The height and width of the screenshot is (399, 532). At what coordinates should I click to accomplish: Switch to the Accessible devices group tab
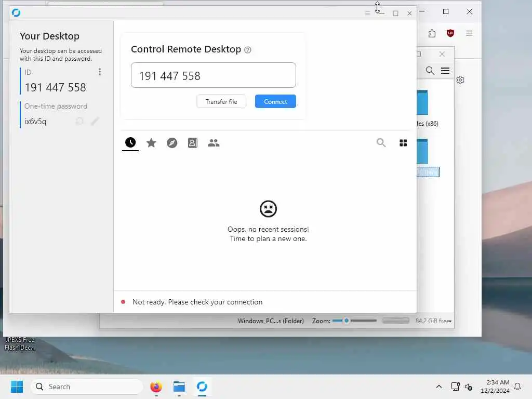(x=214, y=143)
